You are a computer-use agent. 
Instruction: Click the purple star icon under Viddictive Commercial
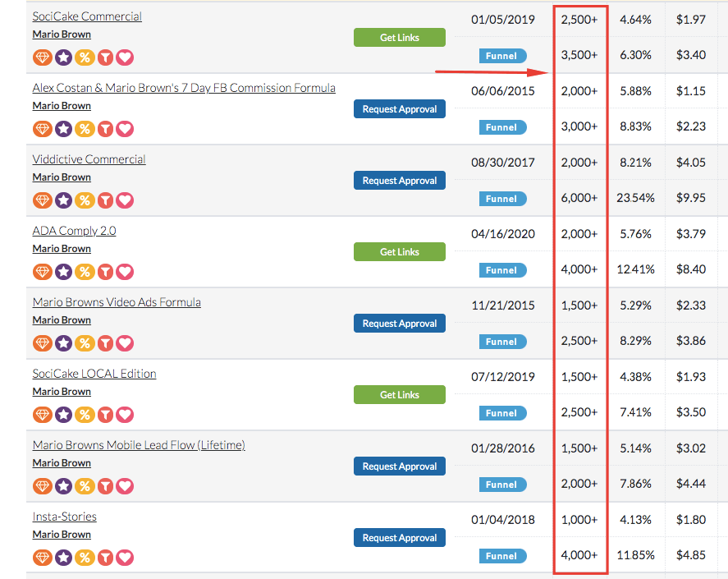(63, 200)
